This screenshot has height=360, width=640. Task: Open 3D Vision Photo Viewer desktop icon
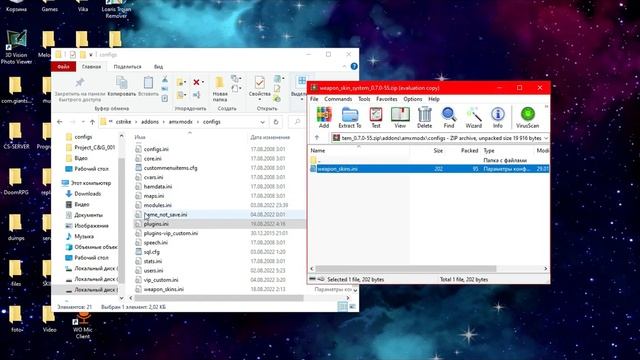click(x=16, y=47)
